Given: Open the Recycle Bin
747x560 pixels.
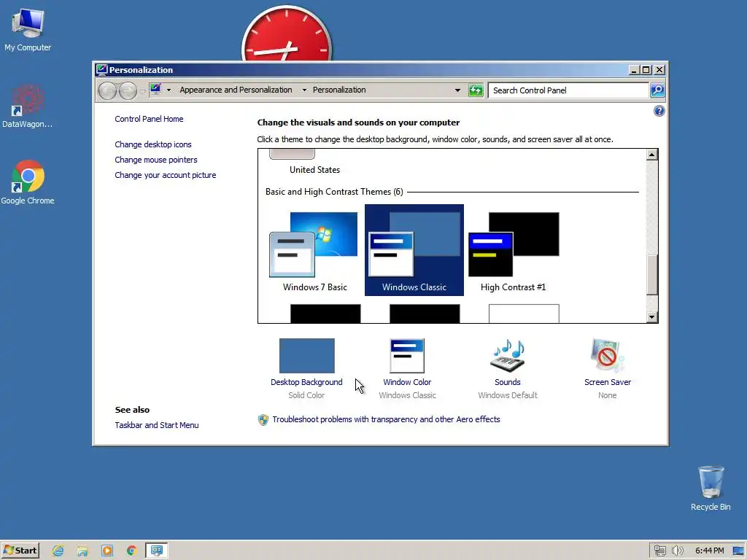Looking at the screenshot, I should pos(711,488).
